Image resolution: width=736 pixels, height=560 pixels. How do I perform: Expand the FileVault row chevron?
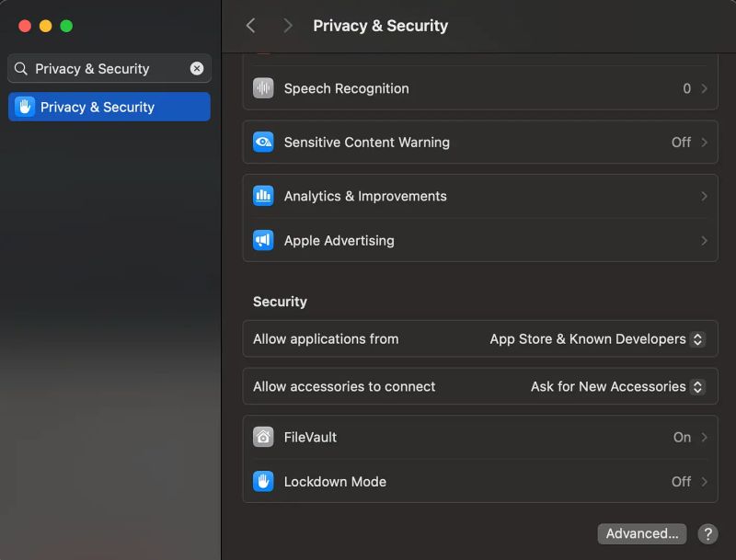(704, 437)
